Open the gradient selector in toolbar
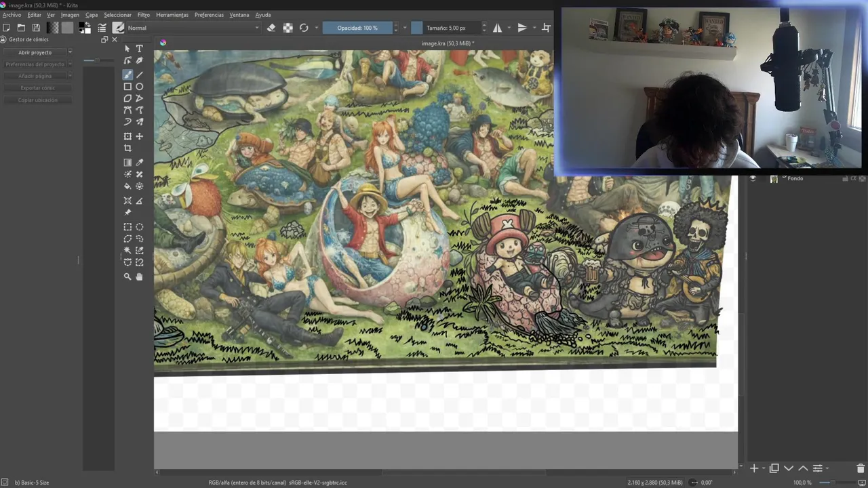The width and height of the screenshot is (868, 488). pyautogui.click(x=52, y=28)
